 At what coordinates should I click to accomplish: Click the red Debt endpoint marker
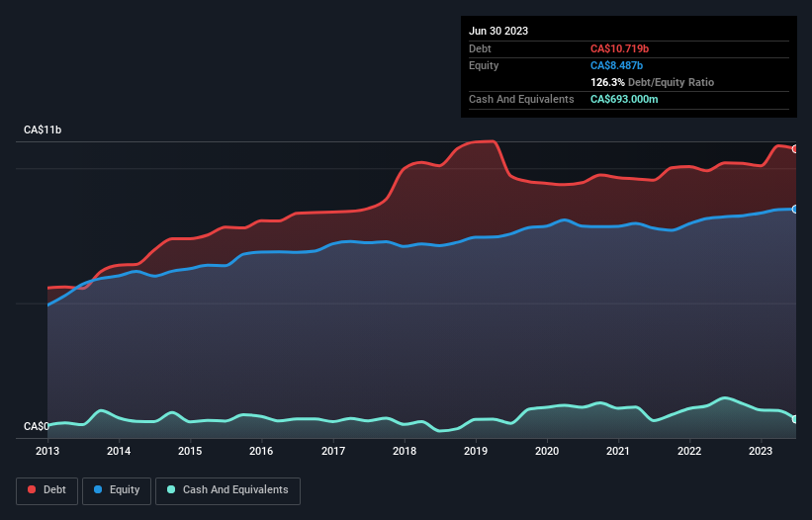tap(795, 149)
